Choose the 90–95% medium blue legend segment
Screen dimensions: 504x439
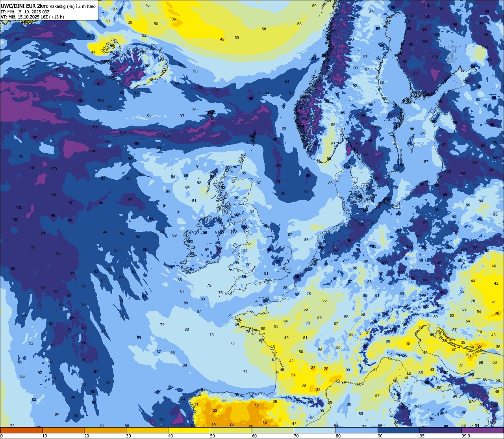pos(399,430)
